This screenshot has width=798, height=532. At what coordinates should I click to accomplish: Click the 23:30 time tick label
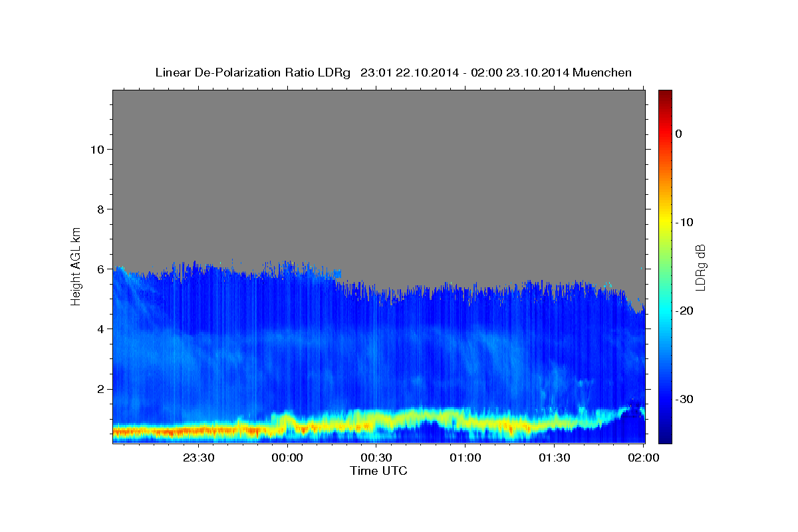pos(198,458)
